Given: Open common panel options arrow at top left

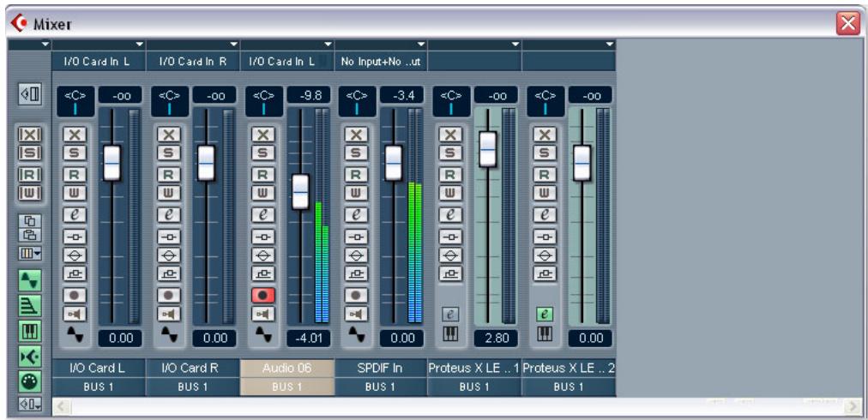Looking at the screenshot, I should coord(46,44).
